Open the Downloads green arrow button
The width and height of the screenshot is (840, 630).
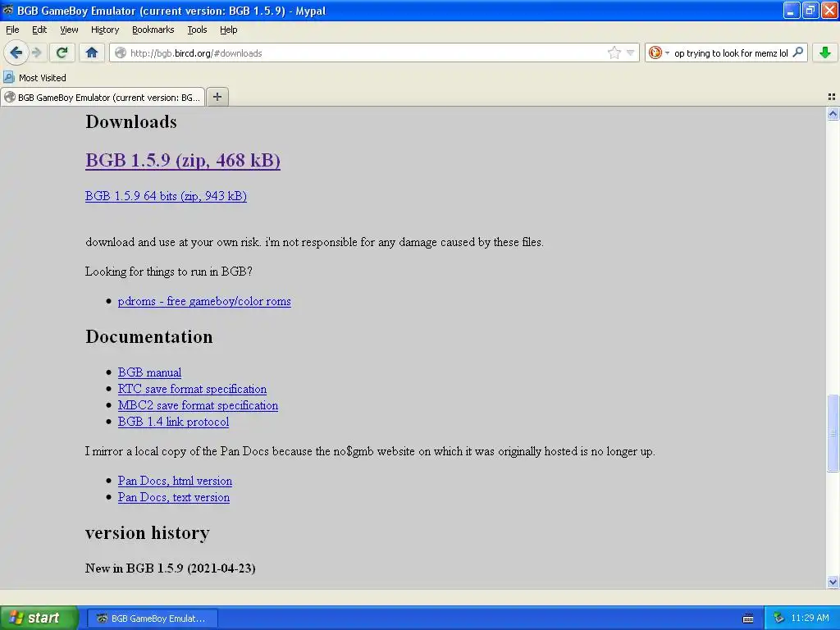coord(825,52)
